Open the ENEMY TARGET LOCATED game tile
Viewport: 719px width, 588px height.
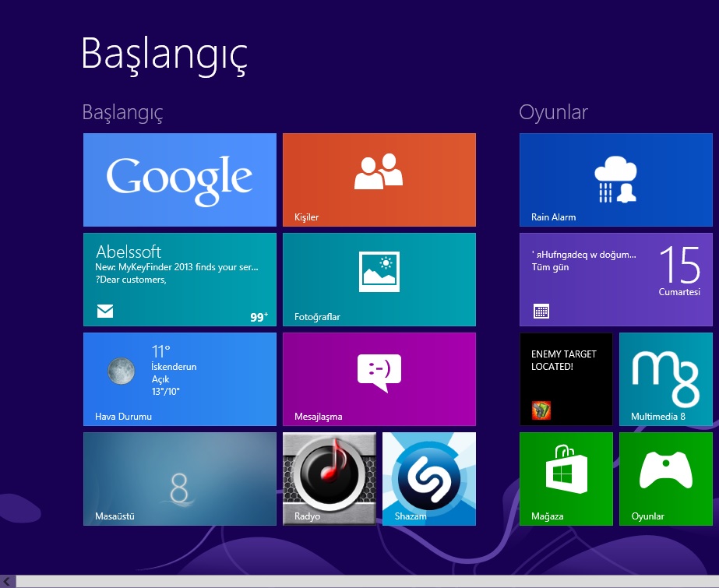click(566, 379)
